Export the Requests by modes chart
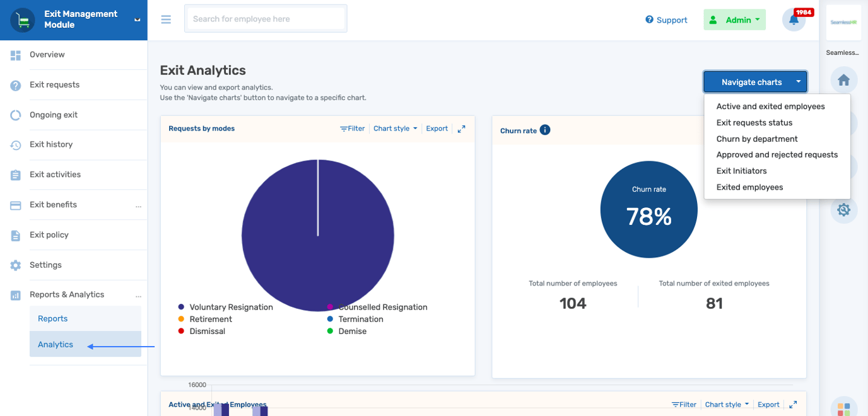 (437, 128)
